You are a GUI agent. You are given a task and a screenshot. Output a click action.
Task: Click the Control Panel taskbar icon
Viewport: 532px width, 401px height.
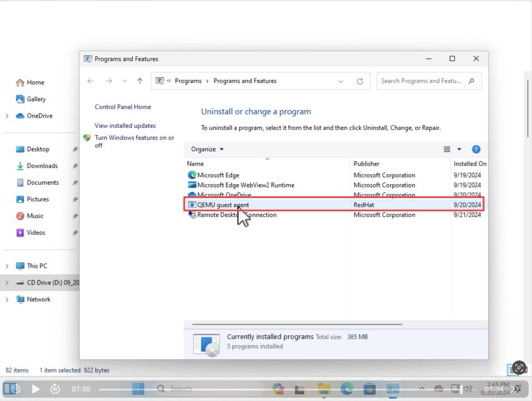pos(393,388)
